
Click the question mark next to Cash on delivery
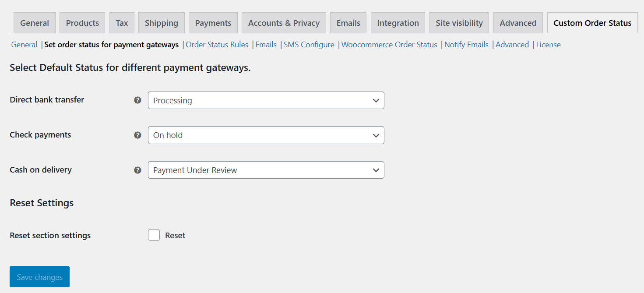(x=137, y=170)
